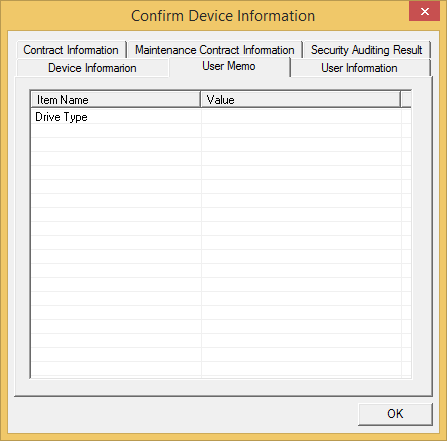The height and width of the screenshot is (441, 447).
Task: Click the Confirm Device Information title bar
Action: coord(223,16)
